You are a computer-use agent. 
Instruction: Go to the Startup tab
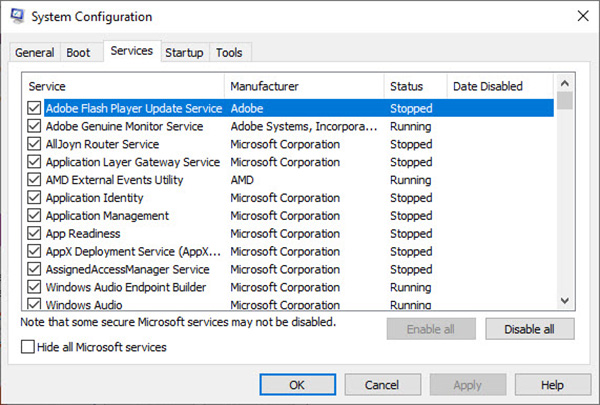184,53
